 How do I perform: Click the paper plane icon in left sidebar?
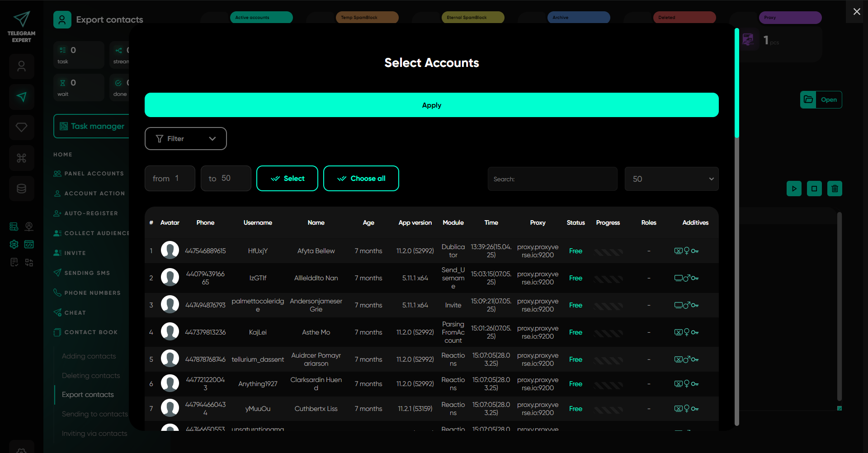[21, 97]
